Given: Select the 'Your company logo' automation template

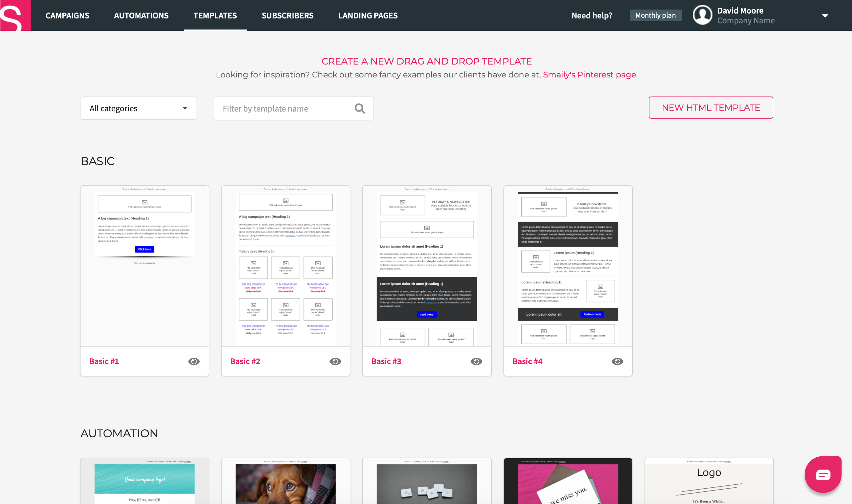Looking at the screenshot, I should (145, 481).
